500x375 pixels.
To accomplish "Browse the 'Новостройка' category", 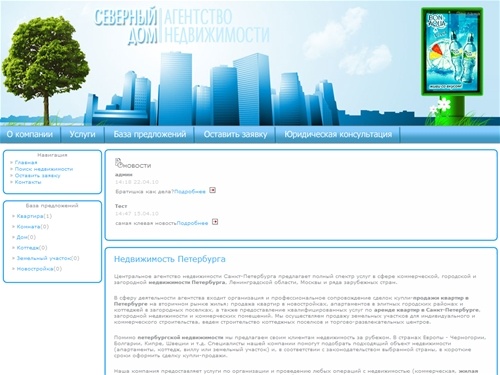I will click(35, 269).
